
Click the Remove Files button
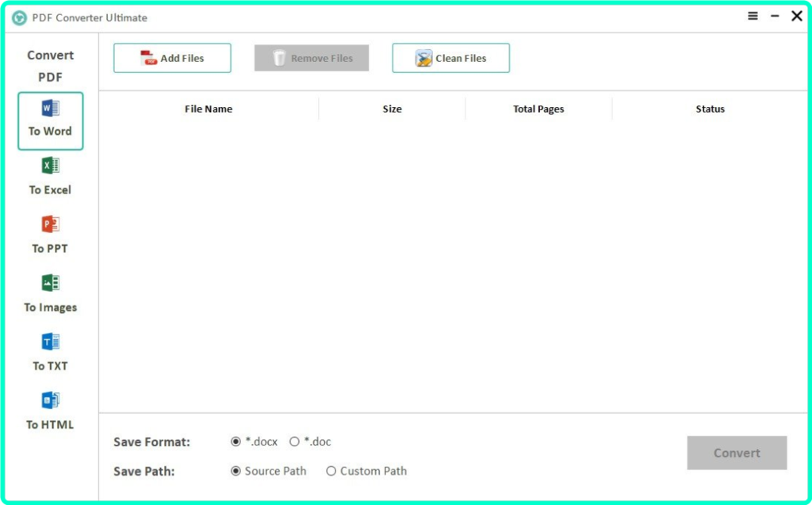(x=311, y=58)
